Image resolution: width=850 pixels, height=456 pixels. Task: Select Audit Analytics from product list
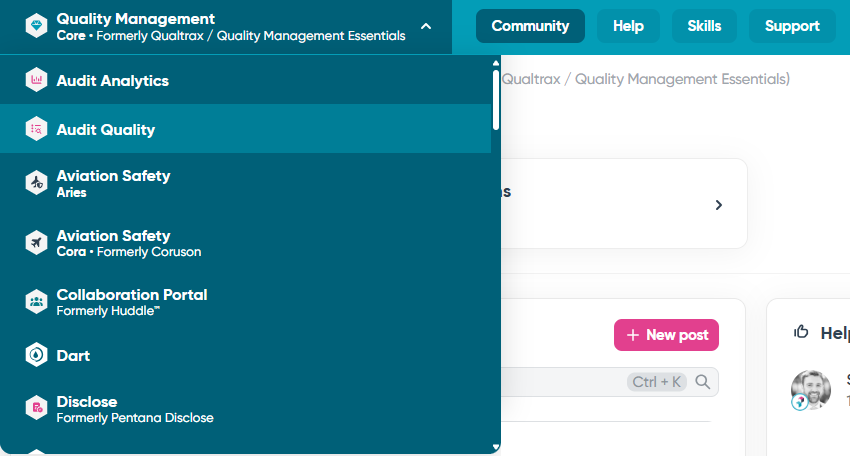113,80
